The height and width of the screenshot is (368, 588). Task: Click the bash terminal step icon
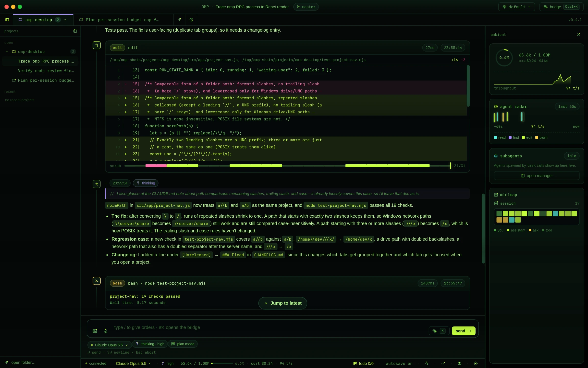pos(97,281)
